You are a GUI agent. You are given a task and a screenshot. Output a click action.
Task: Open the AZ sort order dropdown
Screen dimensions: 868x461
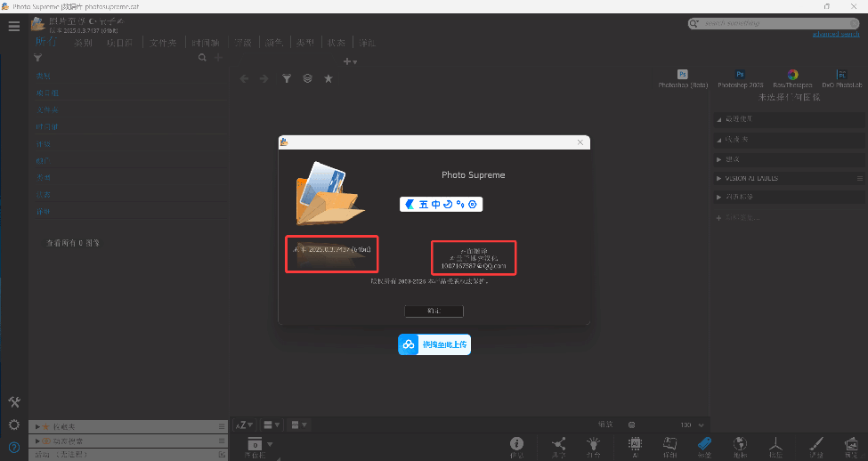244,425
